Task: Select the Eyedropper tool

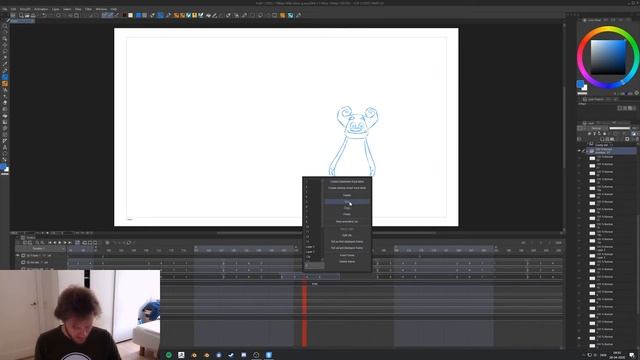Action: pos(5,64)
